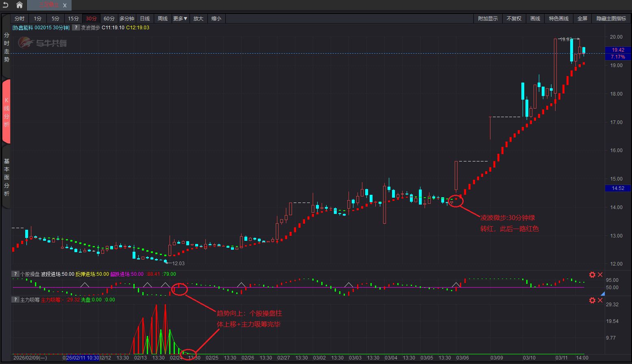632x364 pixels.
Task: Close the 个股操盘 indicator panel
Action: click(600, 275)
